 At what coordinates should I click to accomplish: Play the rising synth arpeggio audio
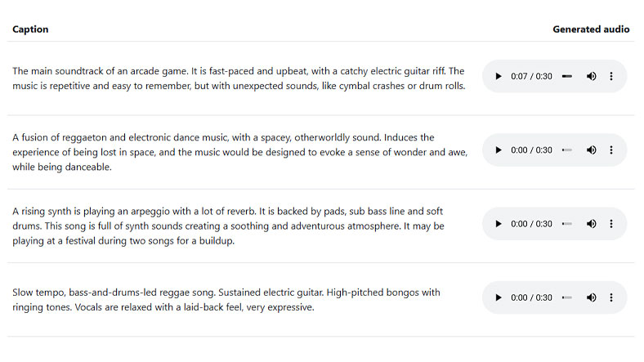coord(499,224)
